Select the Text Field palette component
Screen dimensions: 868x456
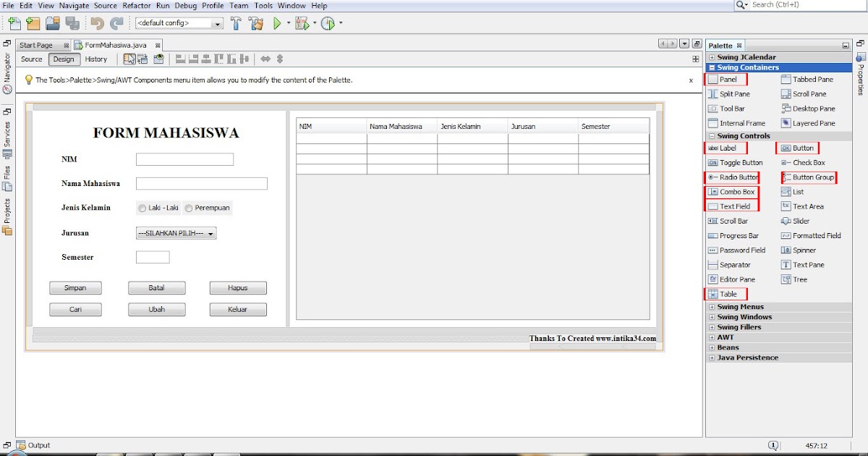click(x=731, y=206)
